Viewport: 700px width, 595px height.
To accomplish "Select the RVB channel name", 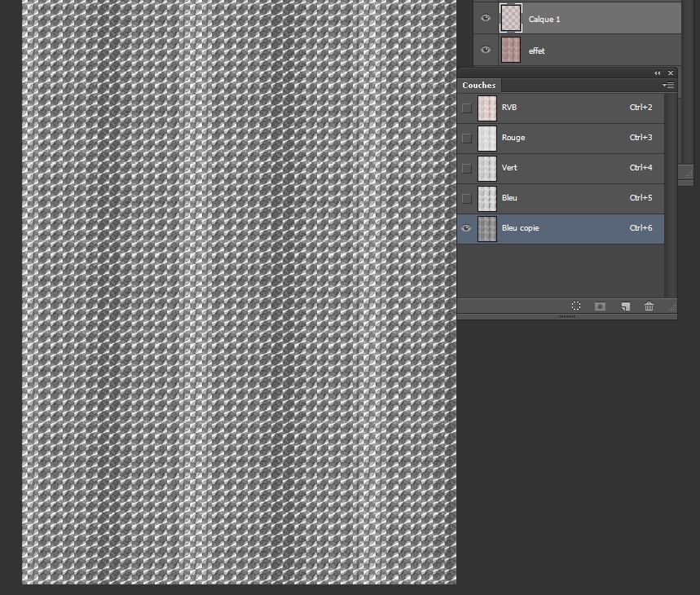I will pos(509,107).
